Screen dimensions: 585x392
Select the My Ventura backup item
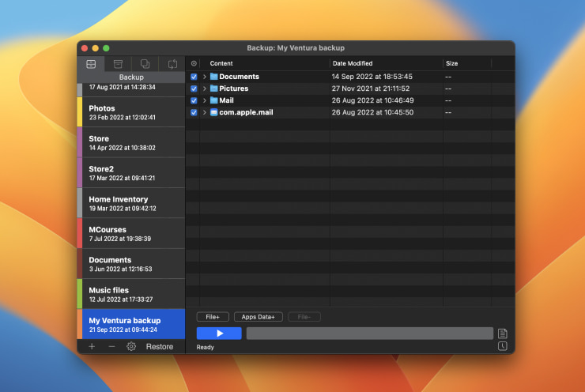point(131,324)
